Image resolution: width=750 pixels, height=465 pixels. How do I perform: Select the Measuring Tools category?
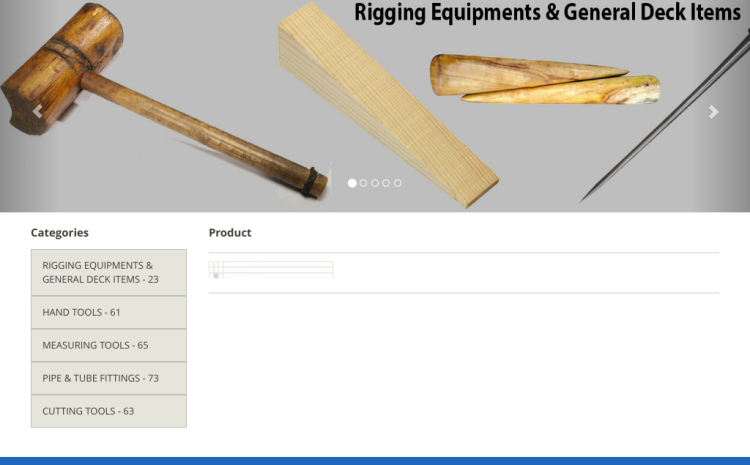pyautogui.click(x=109, y=345)
